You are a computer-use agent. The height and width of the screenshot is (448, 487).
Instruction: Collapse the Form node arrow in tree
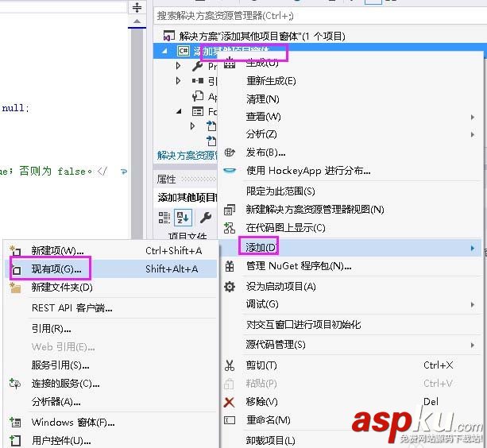(180, 111)
